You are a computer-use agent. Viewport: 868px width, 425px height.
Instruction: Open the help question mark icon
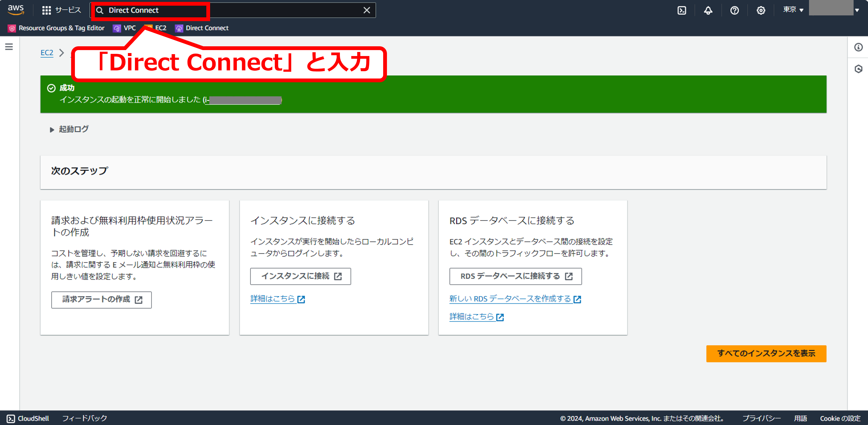coord(734,11)
